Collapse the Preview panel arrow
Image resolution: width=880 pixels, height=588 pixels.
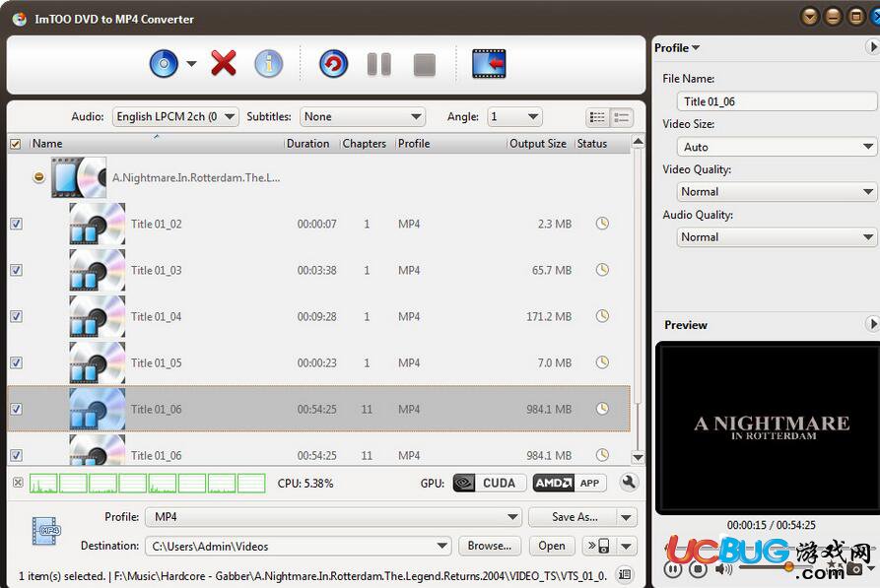[x=873, y=324]
